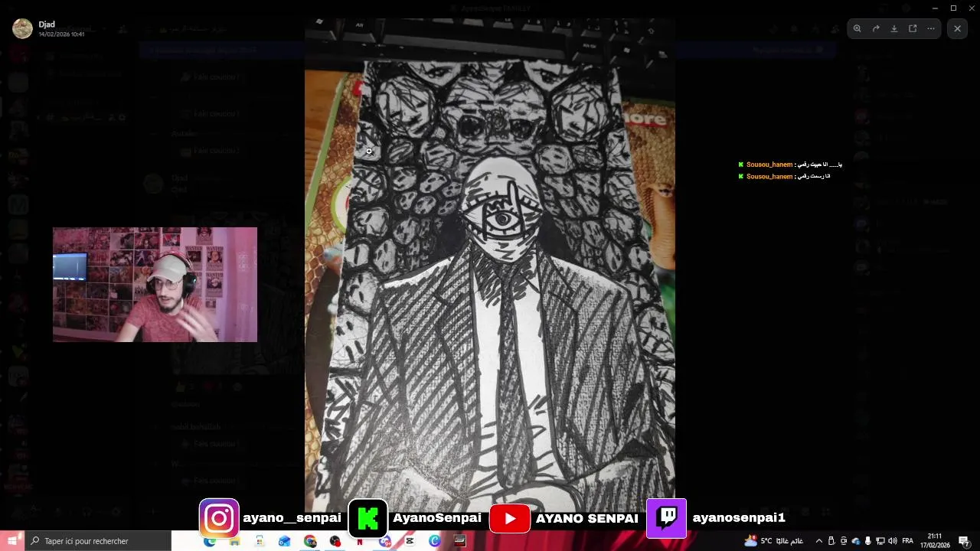Open the network icon in the system tray
The image size is (980, 551).
[880, 541]
